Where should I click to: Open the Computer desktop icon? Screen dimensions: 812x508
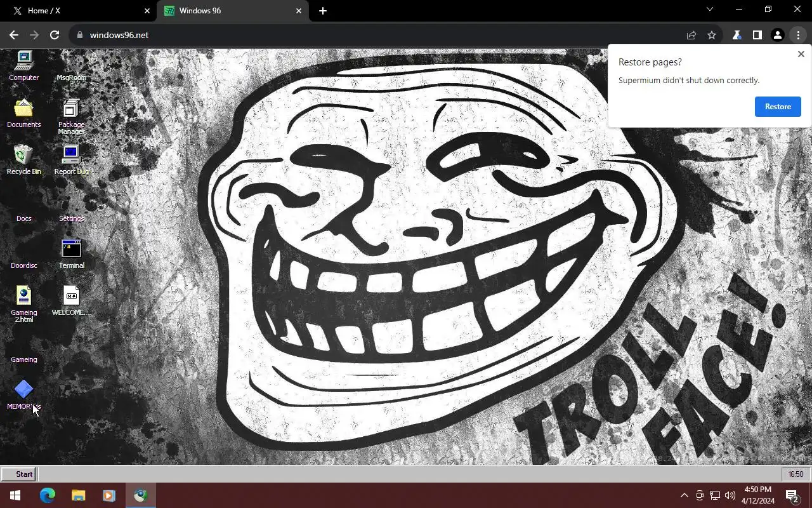click(24, 66)
